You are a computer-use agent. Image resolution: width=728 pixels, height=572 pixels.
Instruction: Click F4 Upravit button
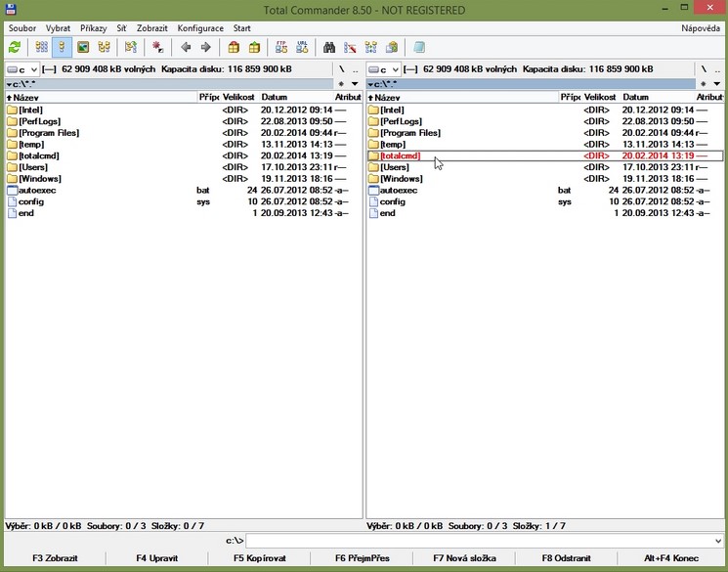[x=157, y=558]
